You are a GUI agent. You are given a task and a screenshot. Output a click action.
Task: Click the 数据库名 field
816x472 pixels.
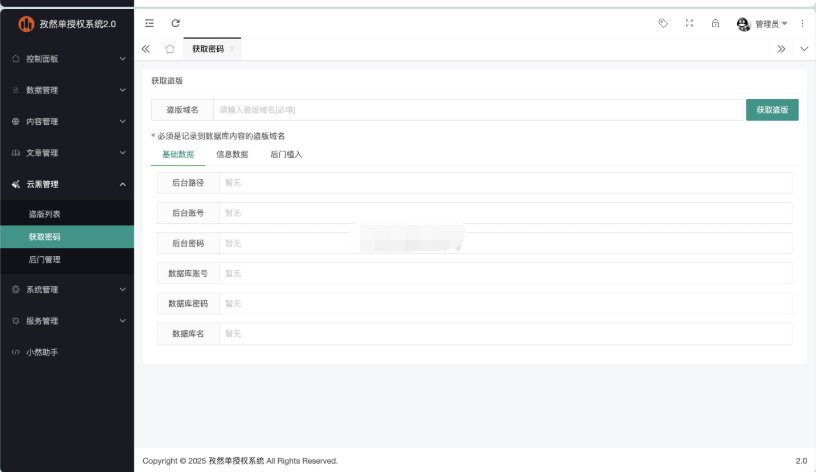pyautogui.click(x=506, y=334)
